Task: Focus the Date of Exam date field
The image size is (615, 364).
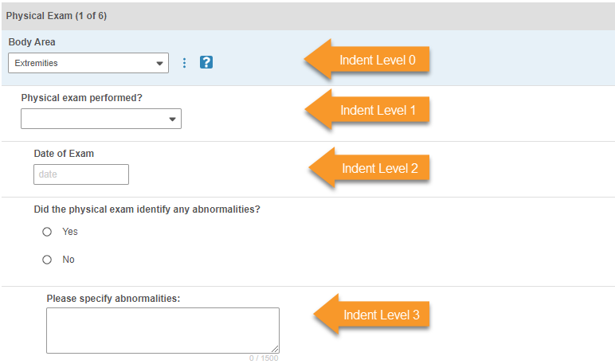Action: [x=81, y=174]
